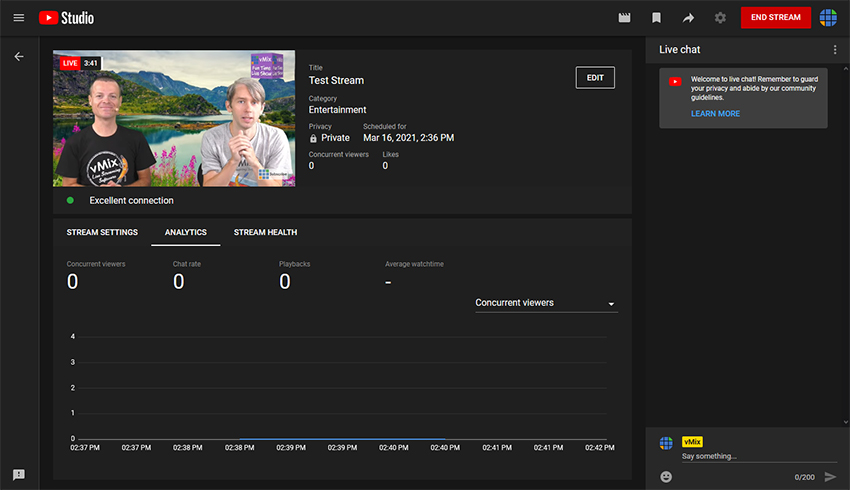
Task: Click the create clip clapperboard icon
Action: pyautogui.click(x=625, y=18)
